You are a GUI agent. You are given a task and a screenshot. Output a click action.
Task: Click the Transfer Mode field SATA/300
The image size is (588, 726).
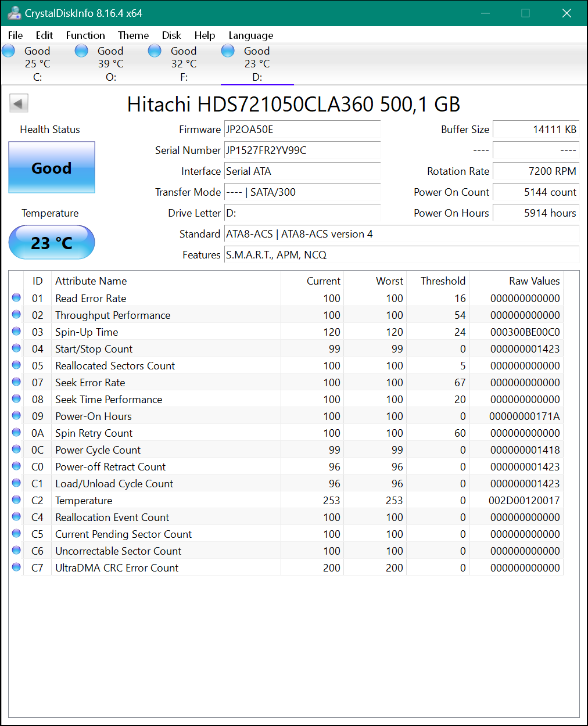click(303, 192)
